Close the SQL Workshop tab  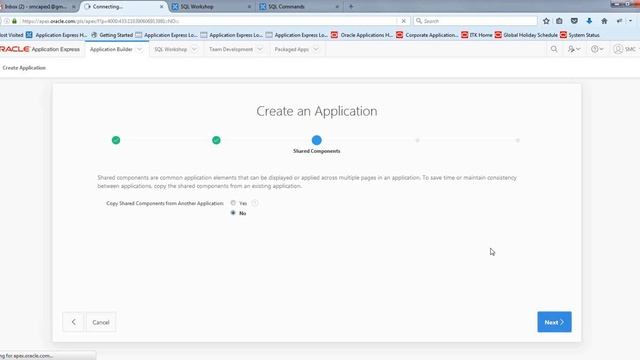(249, 7)
